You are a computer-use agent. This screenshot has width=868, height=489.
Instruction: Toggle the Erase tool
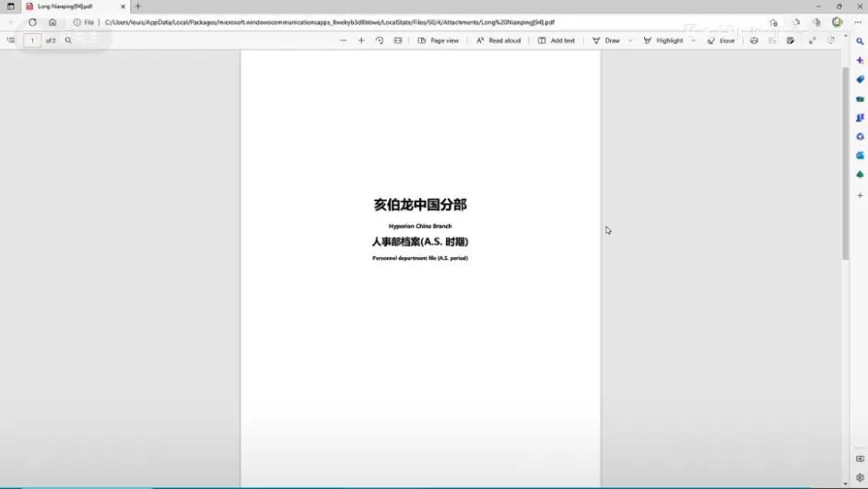pos(721,41)
